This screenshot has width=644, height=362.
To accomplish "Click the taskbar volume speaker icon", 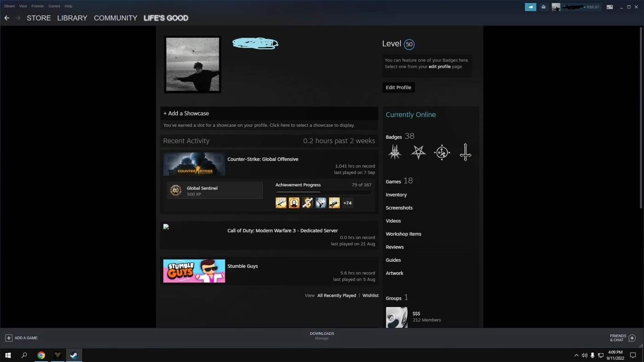I will pos(584,355).
